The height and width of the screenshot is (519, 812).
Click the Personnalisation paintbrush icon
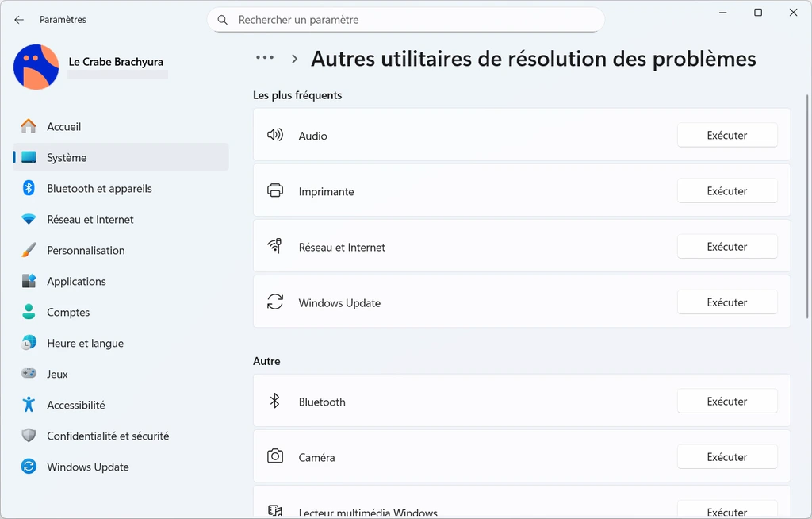(x=29, y=251)
